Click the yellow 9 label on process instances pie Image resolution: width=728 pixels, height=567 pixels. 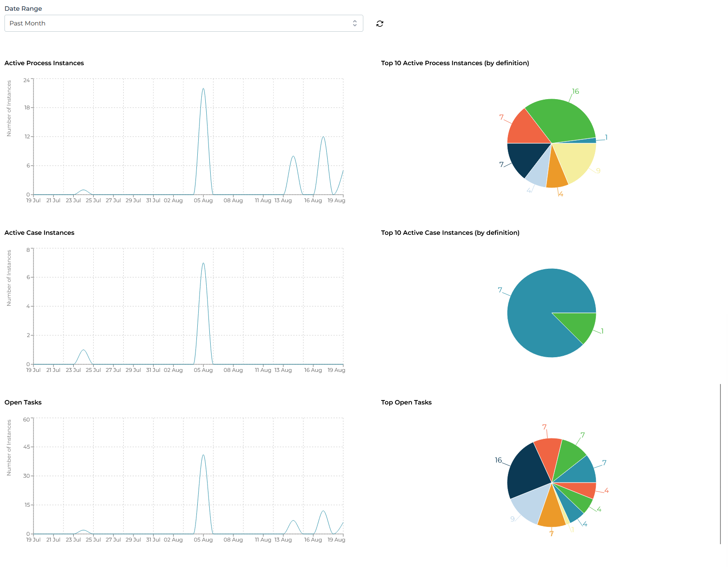tap(598, 170)
